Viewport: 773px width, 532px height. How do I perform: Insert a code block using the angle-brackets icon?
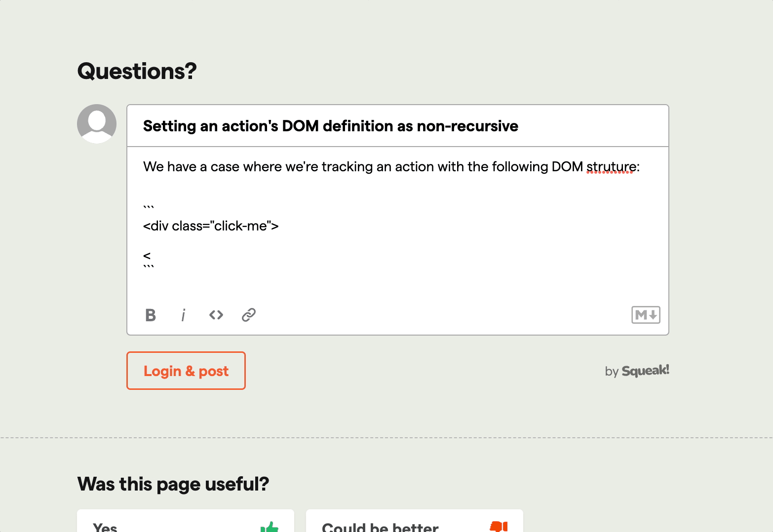[x=216, y=315]
